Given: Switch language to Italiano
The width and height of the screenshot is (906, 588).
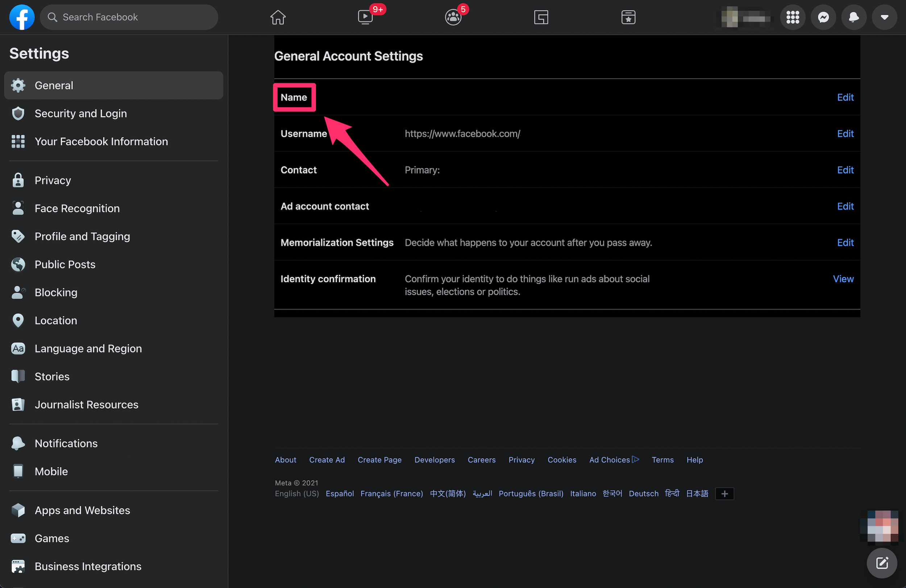Looking at the screenshot, I should point(583,493).
